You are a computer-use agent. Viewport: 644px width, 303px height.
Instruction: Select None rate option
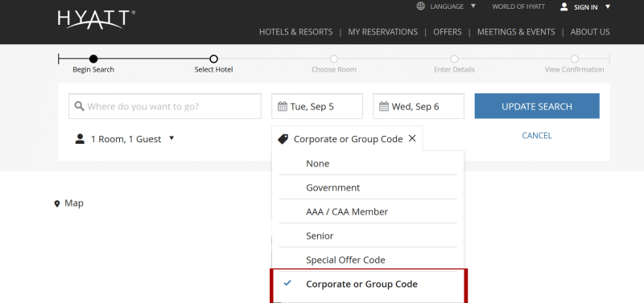(368, 163)
